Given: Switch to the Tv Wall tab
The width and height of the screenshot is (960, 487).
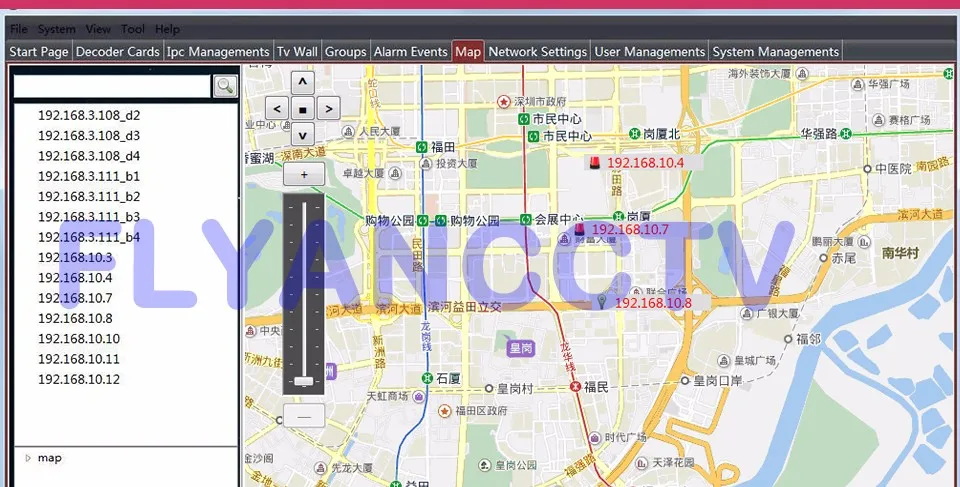Looking at the screenshot, I should pyautogui.click(x=297, y=51).
